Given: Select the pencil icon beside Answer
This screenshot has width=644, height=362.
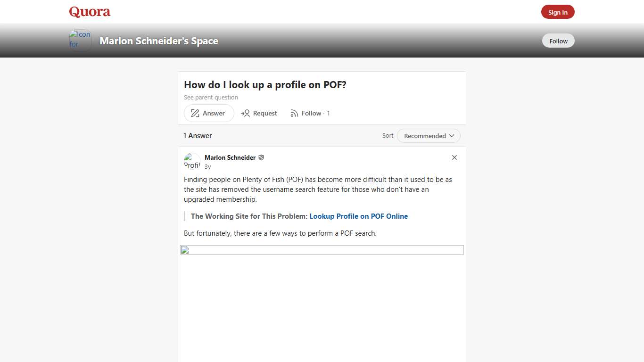Looking at the screenshot, I should (x=195, y=113).
